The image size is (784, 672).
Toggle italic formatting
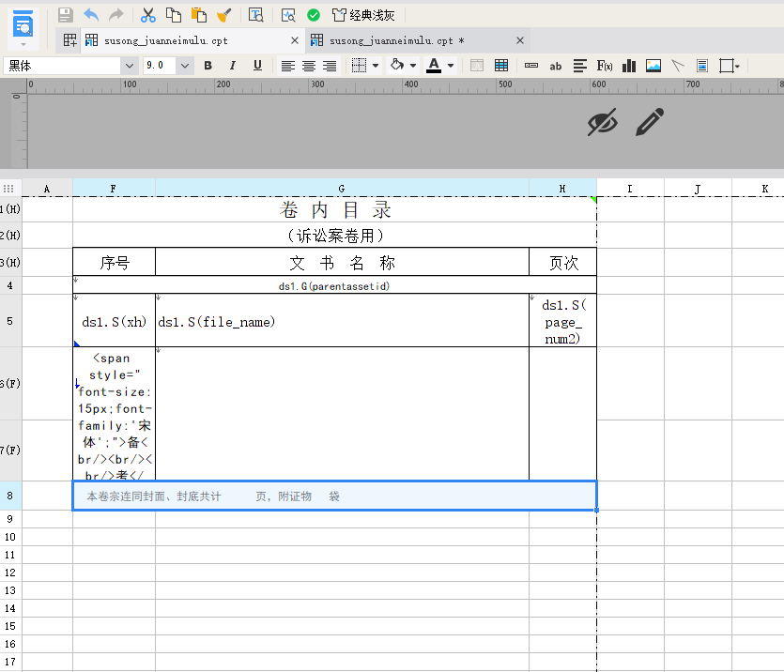click(233, 66)
